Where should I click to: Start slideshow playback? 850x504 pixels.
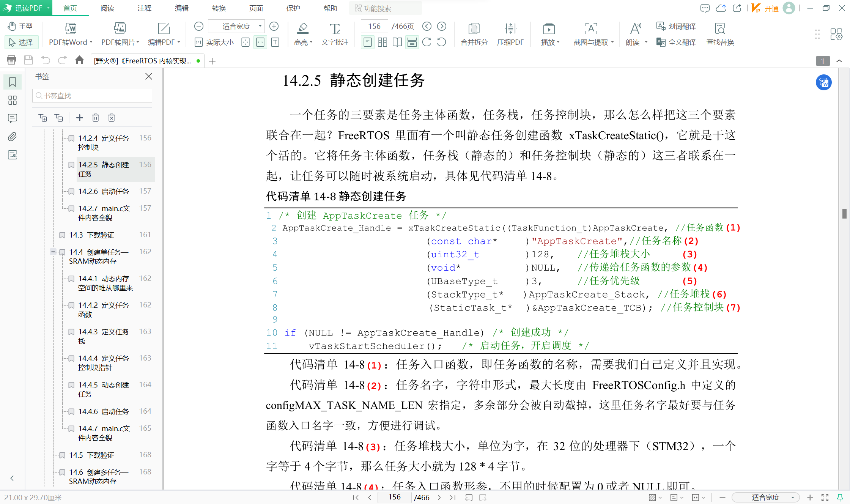point(549,35)
